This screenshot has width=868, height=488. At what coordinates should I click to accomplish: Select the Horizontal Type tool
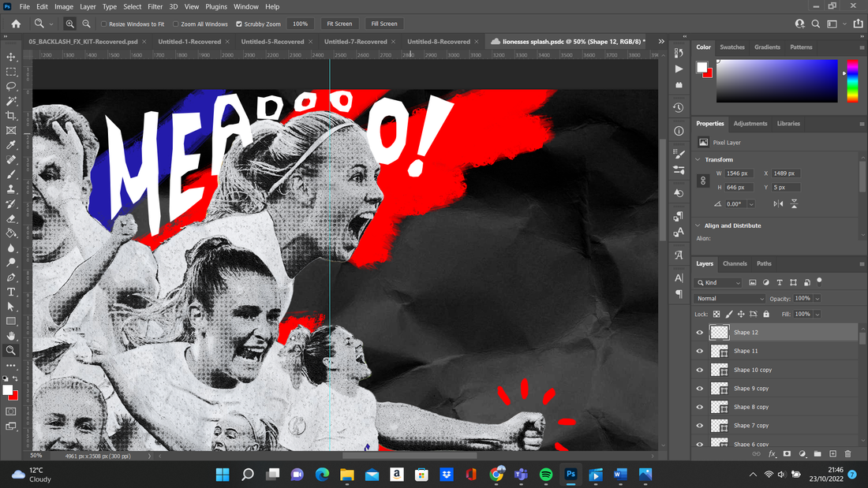coord(11,292)
